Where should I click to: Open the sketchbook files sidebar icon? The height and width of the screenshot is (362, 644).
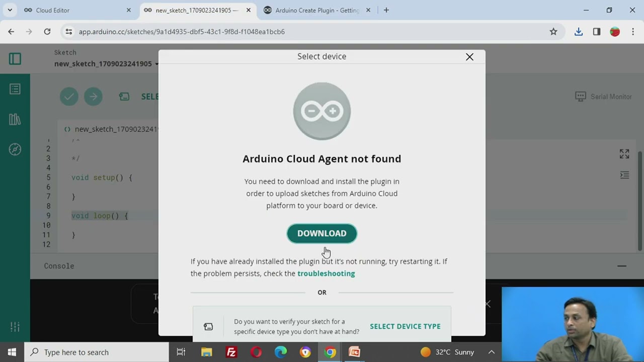(15, 89)
